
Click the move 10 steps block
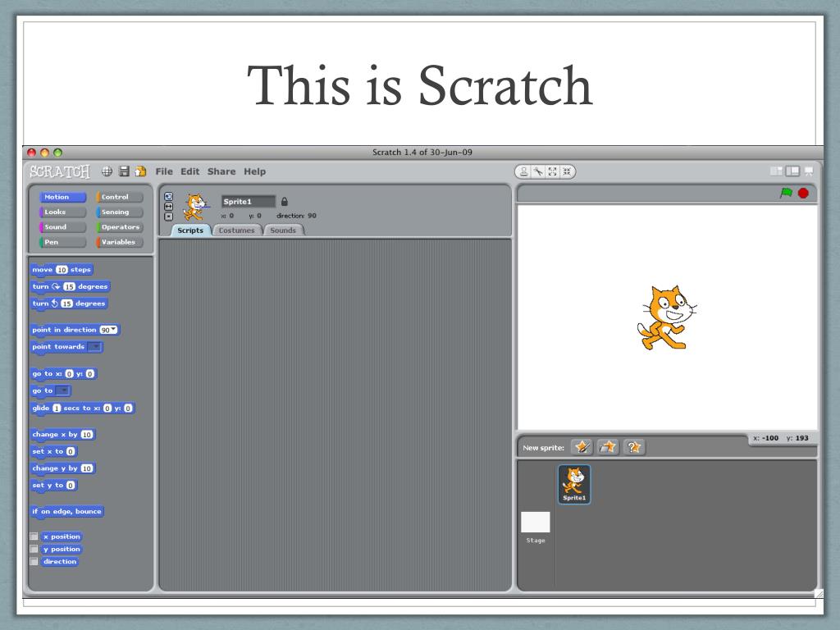pyautogui.click(x=62, y=269)
